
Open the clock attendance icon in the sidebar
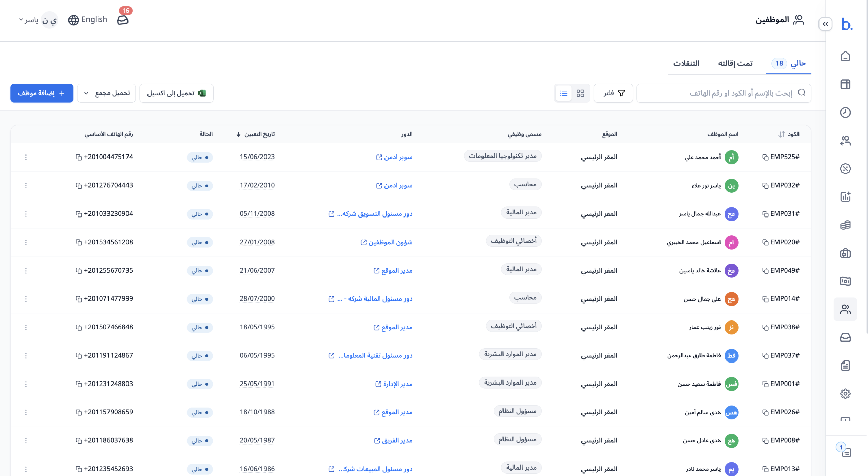[845, 112]
